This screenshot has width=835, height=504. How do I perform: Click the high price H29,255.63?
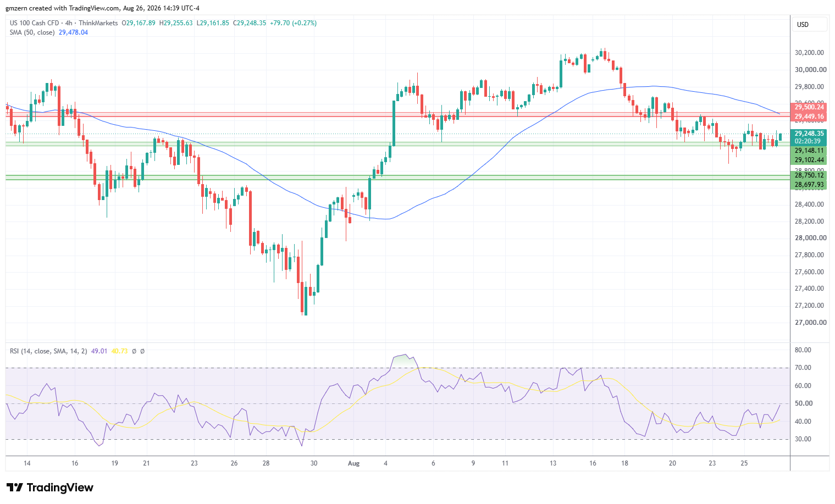point(176,23)
